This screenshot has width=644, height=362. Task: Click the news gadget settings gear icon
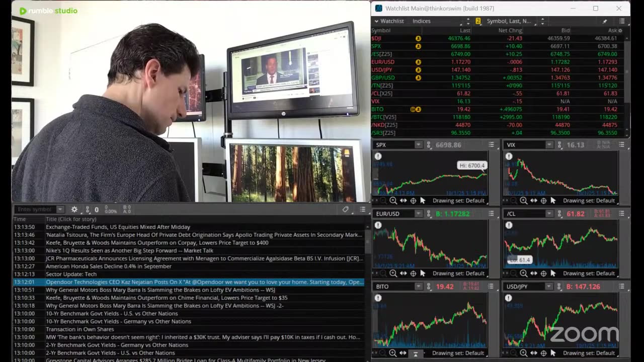pyautogui.click(x=74, y=210)
